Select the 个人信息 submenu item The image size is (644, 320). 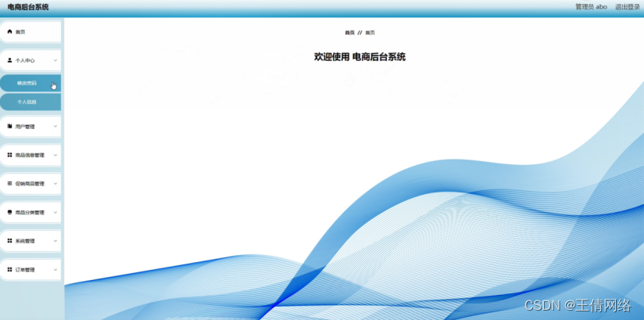coord(30,102)
